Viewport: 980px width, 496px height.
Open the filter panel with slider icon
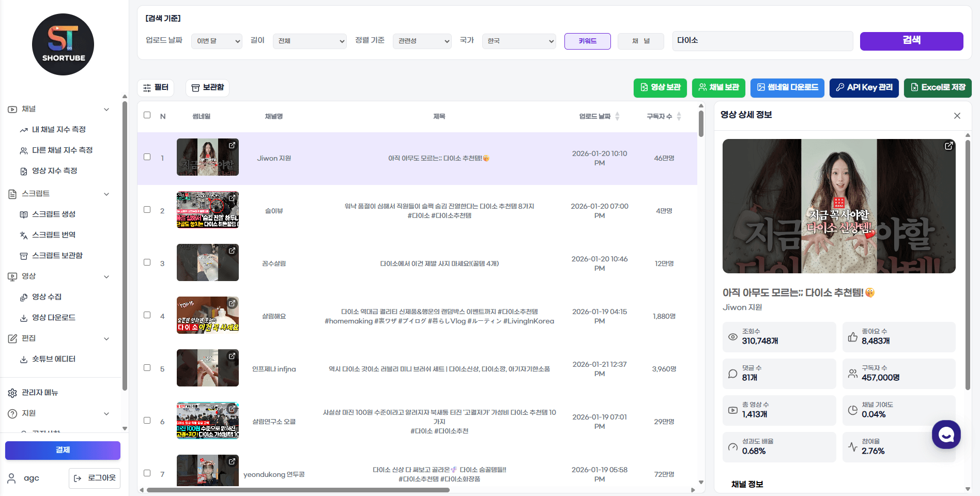(156, 88)
